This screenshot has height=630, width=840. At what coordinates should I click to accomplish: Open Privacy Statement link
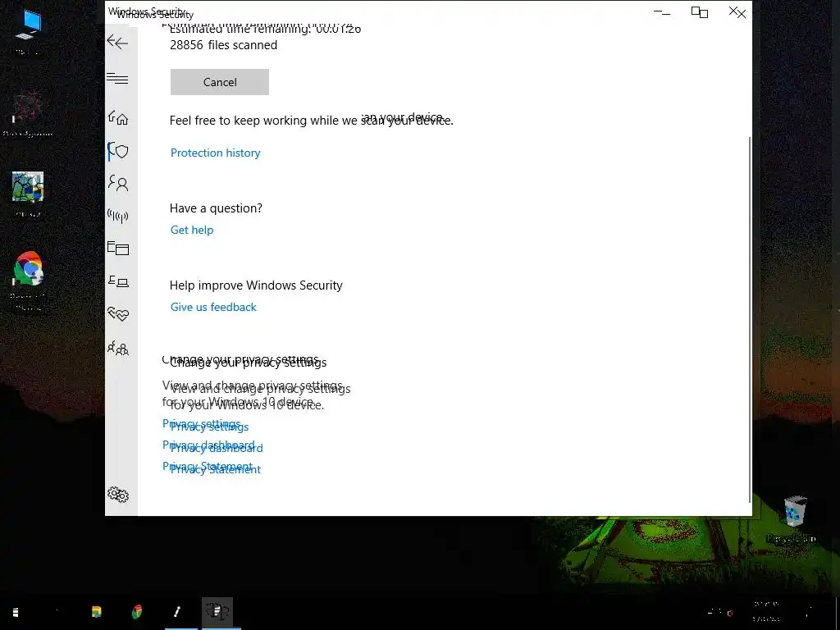click(216, 469)
